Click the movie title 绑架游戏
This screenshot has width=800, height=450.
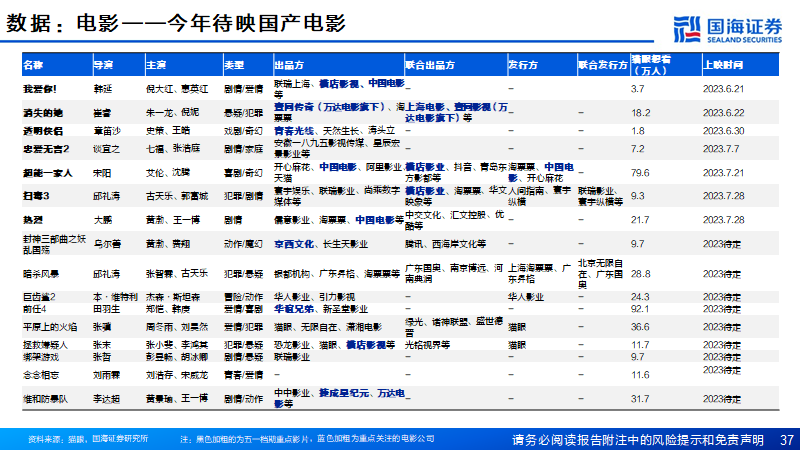point(41,357)
